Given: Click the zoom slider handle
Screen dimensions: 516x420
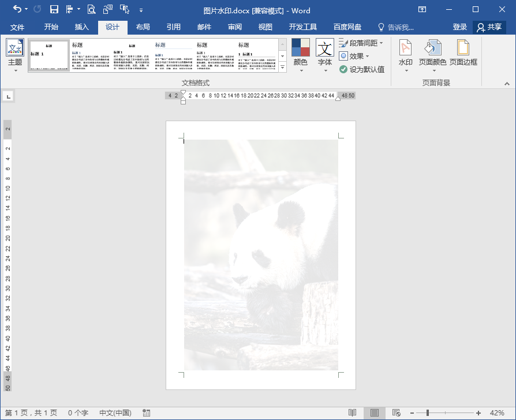Looking at the screenshot, I should point(428,412).
